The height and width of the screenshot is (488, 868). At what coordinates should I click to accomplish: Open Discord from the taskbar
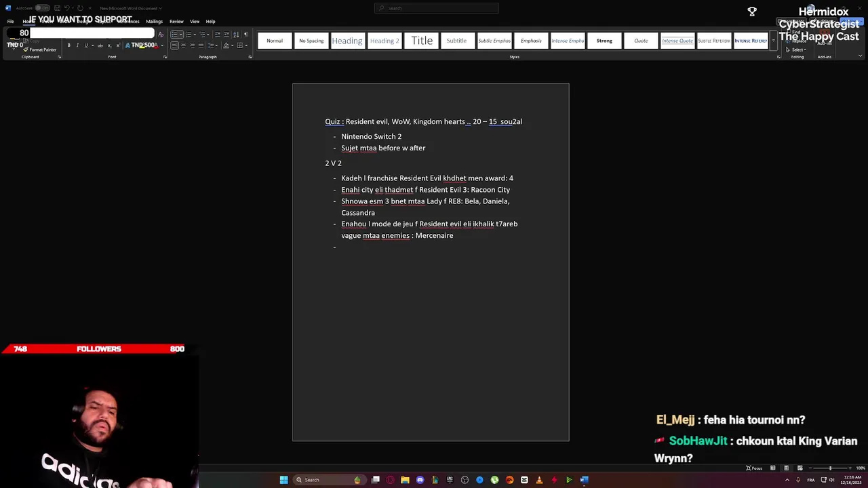point(420,480)
